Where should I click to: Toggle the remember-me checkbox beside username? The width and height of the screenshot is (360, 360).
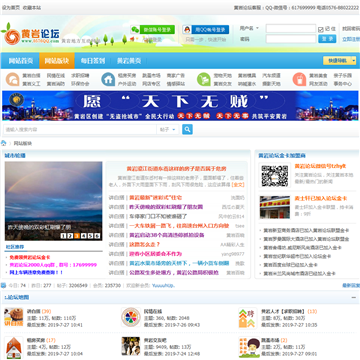click(321, 29)
